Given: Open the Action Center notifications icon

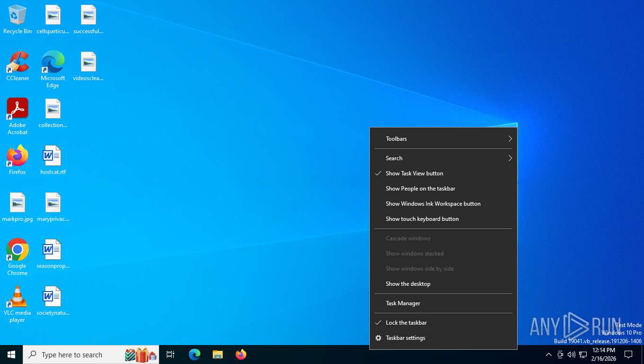Looking at the screenshot, I should click(x=628, y=355).
